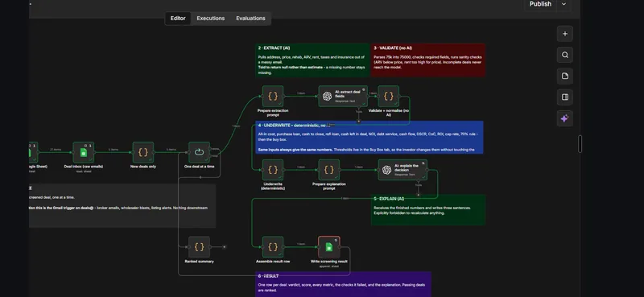Select the Deal inbox (raw emails) sheet node

click(84, 152)
